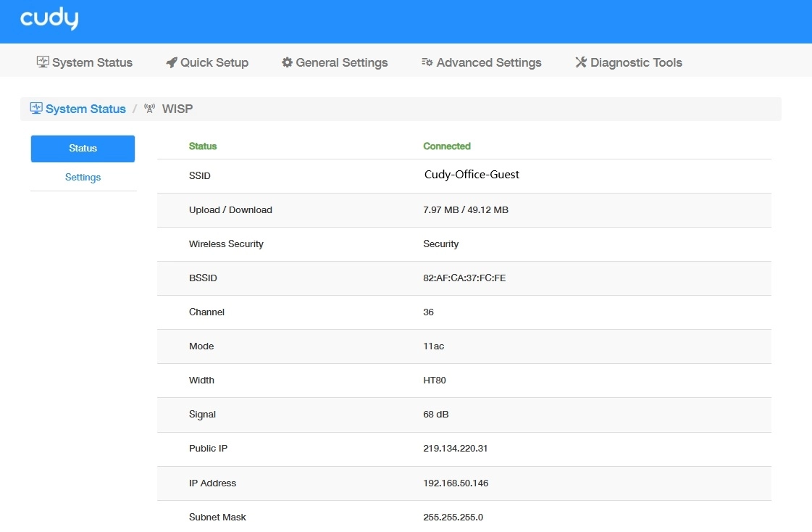
Task: Open the System Status menu
Action: 85,62
